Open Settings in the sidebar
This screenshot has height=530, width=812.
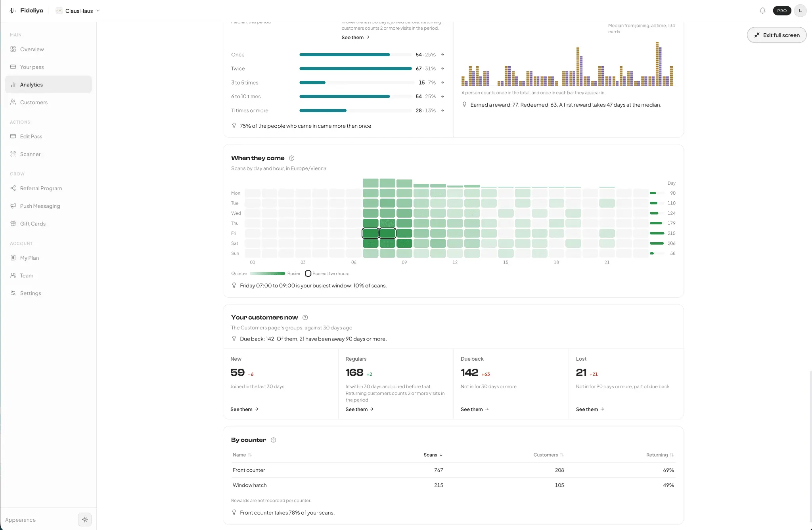pos(48,293)
